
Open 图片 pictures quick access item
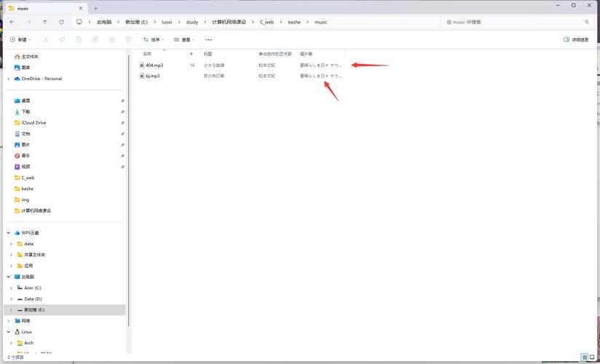22,145
